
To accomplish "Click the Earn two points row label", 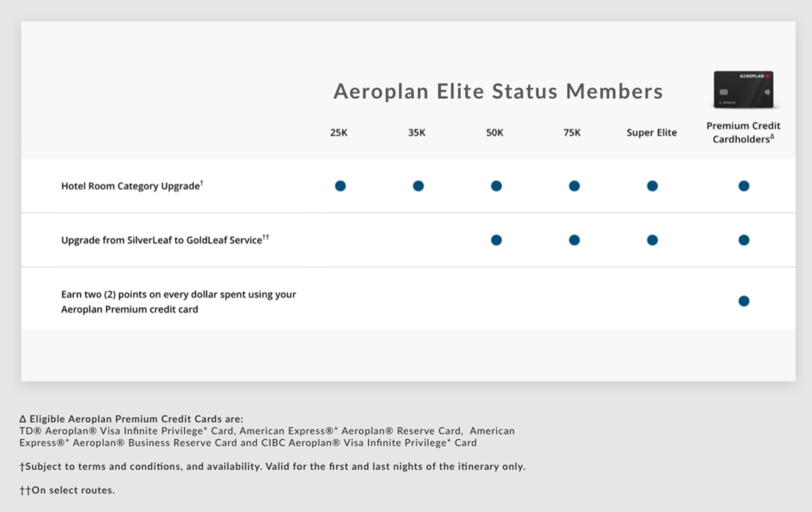I will [178, 302].
